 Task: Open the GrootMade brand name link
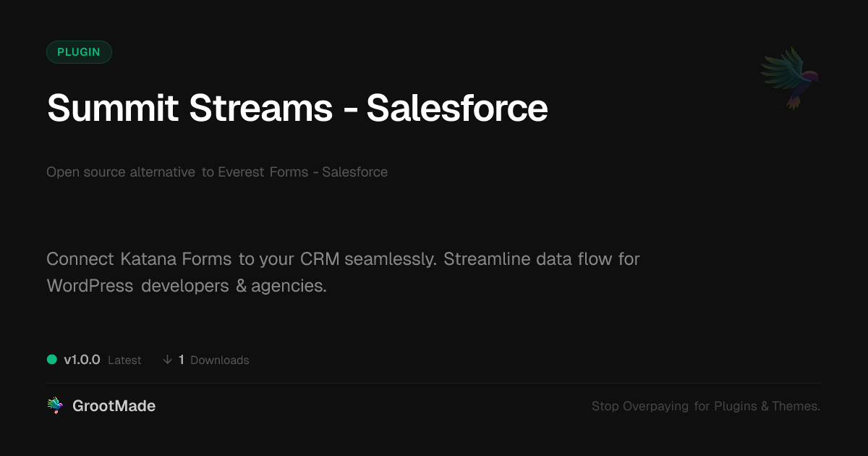pos(114,406)
